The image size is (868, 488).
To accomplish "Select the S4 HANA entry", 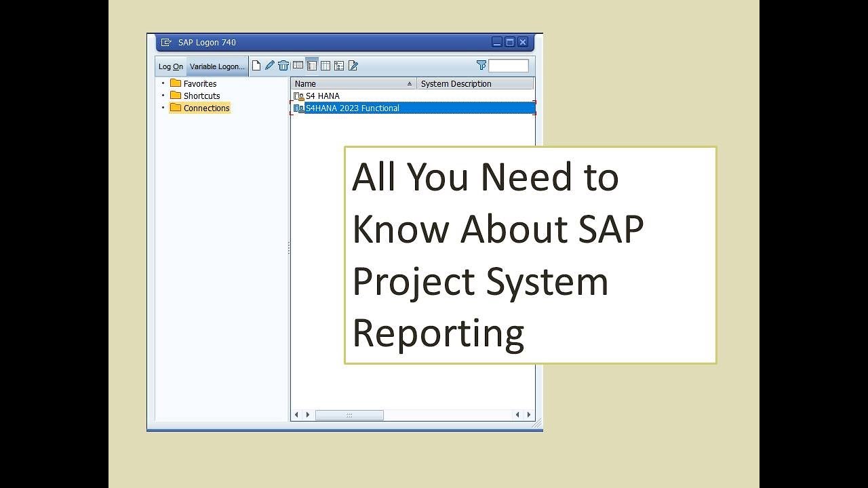I will pos(413,96).
